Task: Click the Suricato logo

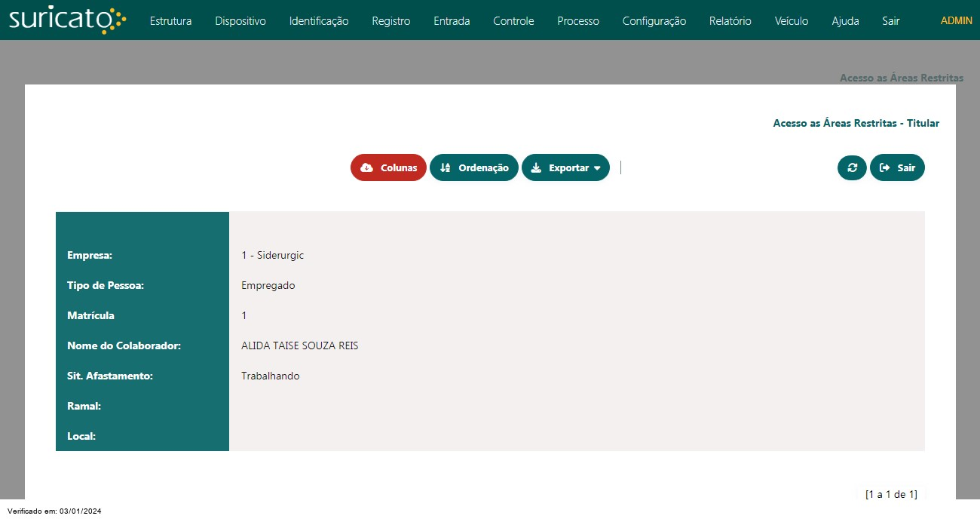Action: point(68,20)
